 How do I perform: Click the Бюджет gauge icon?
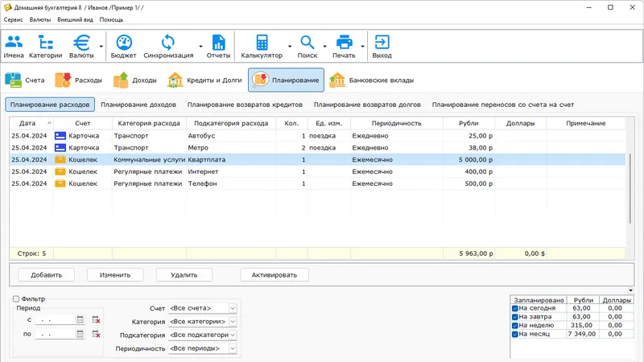(124, 47)
